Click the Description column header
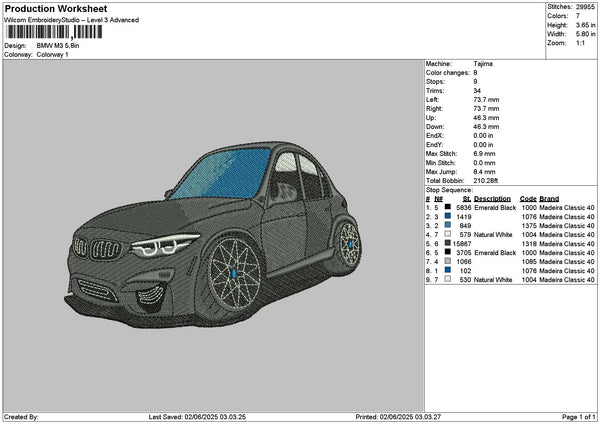The width and height of the screenshot is (600, 424). [x=493, y=198]
